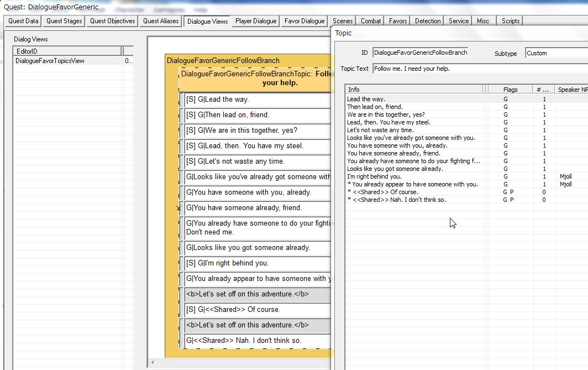Open the Quest Data tab
Image resolution: width=588 pixels, height=370 pixels.
pyautogui.click(x=23, y=21)
